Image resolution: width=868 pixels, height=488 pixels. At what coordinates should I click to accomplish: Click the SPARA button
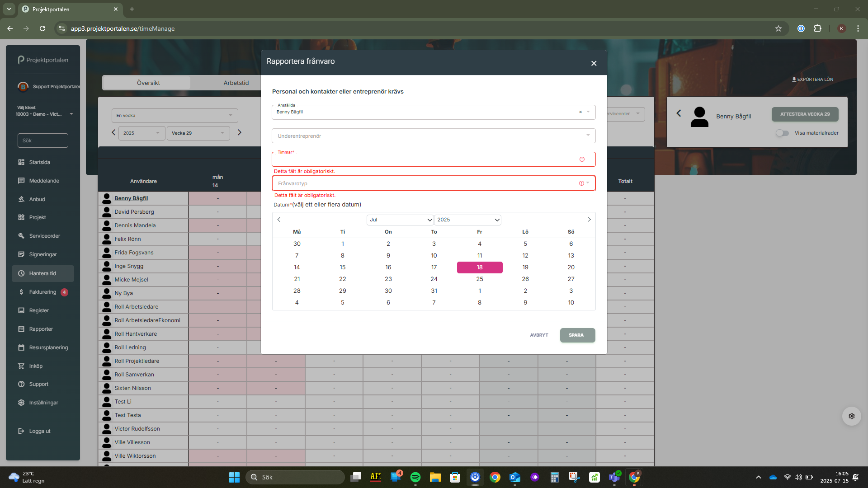coord(577,335)
